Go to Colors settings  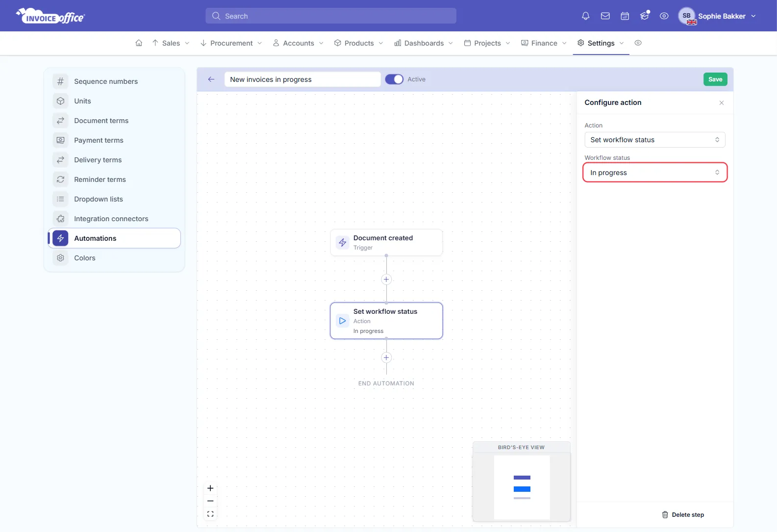point(114,258)
